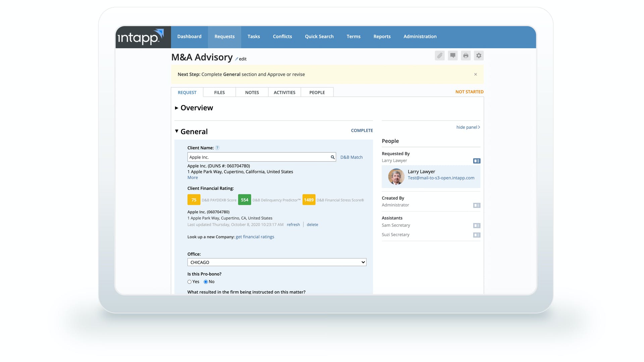644x362 pixels.
Task: Select No for Pro-bono
Action: click(x=206, y=282)
